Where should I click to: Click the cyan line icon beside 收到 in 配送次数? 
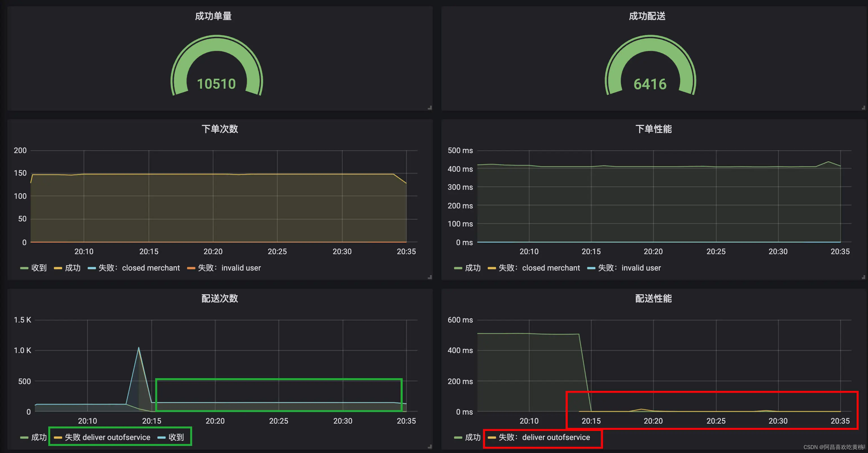tap(162, 437)
